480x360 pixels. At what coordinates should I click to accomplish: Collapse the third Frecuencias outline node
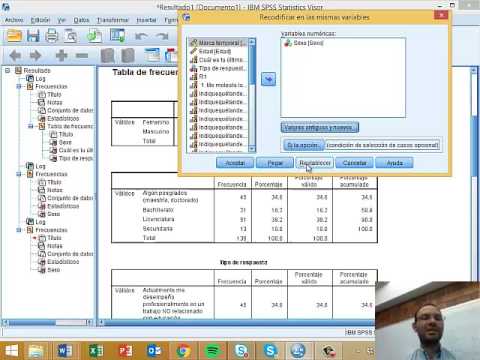coord(19,230)
